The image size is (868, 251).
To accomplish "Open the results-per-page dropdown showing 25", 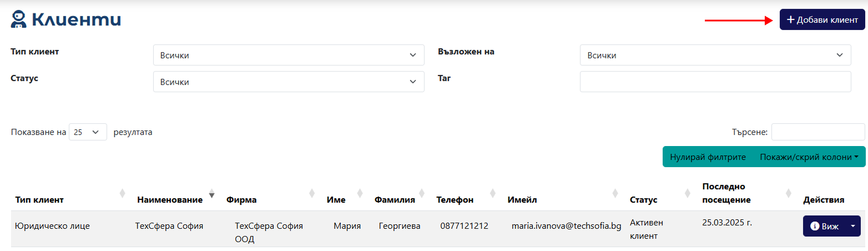I will coord(88,132).
